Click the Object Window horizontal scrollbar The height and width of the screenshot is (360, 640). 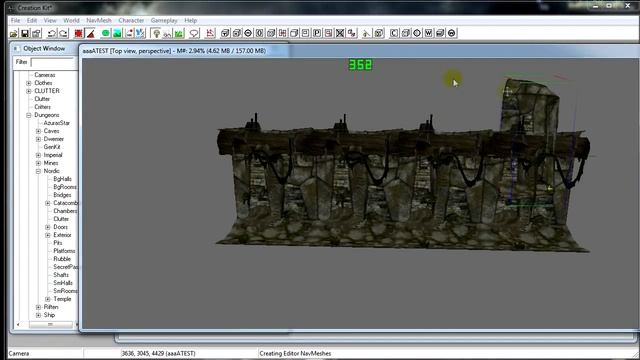click(x=47, y=324)
